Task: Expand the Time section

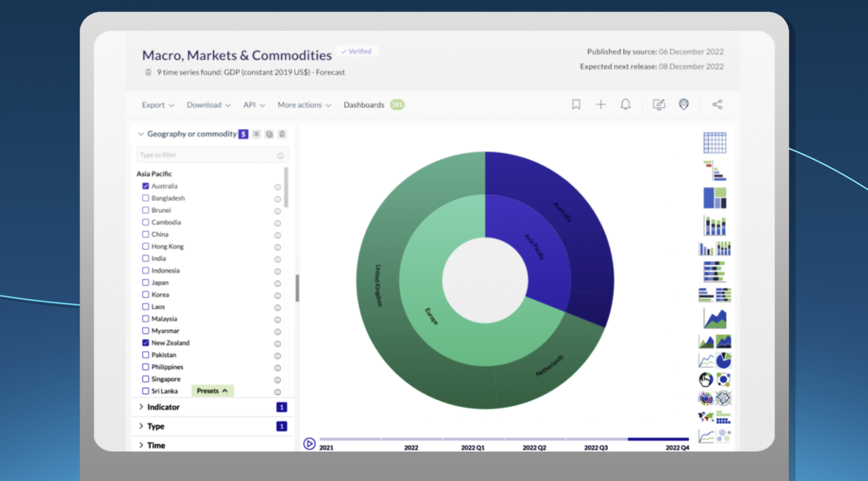Action: 141,445
